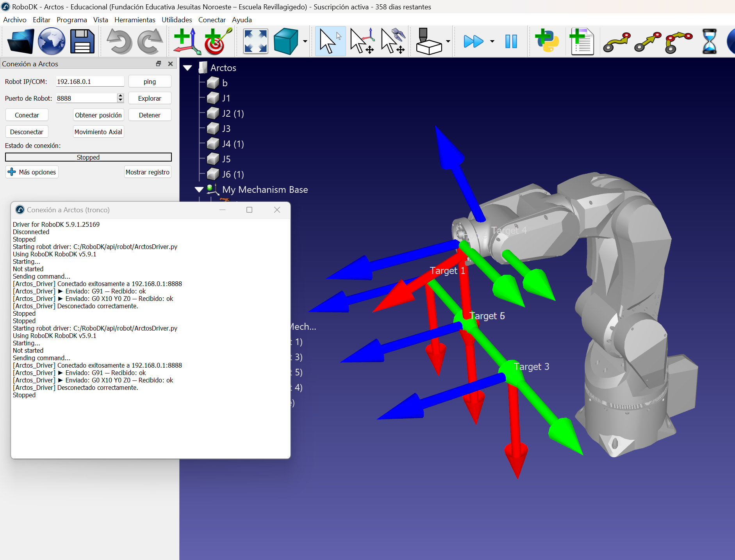The image size is (735, 560).
Task: Pause the simulation
Action: tap(511, 41)
